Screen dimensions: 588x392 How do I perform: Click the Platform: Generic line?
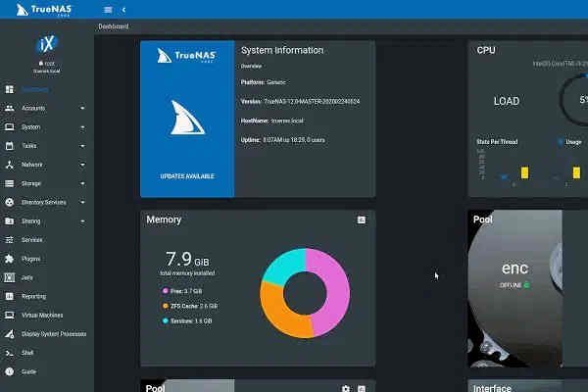pos(263,82)
